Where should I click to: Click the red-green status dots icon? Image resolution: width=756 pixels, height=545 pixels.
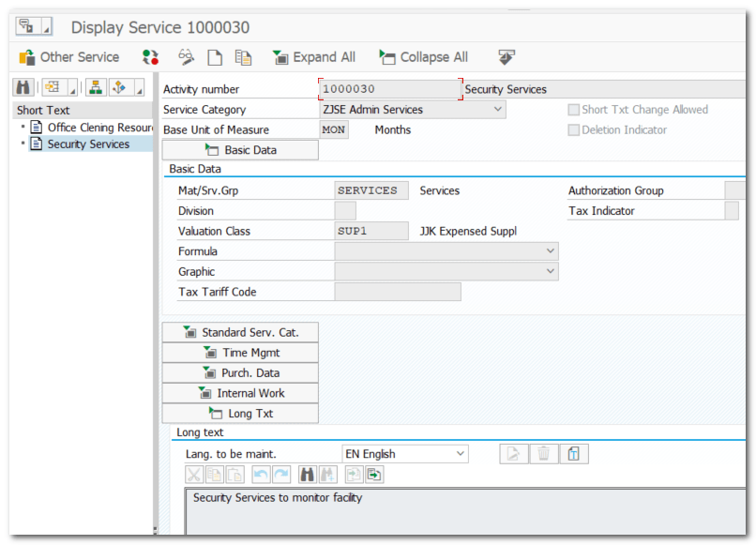pyautogui.click(x=150, y=57)
